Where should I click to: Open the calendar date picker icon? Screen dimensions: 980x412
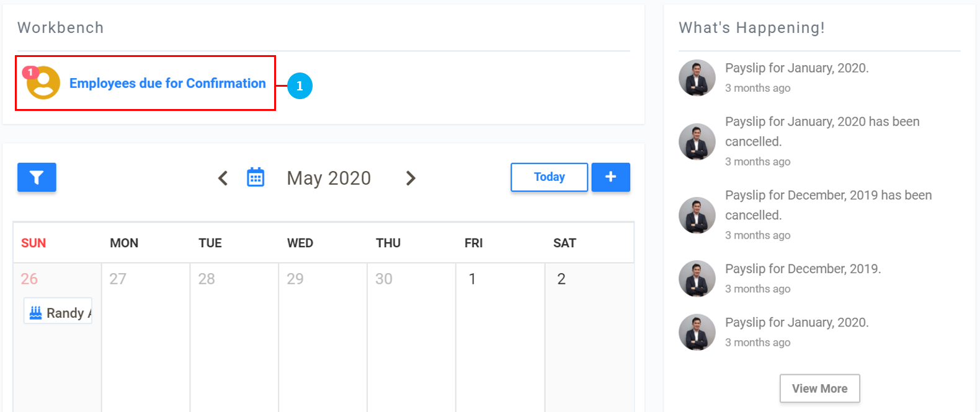[x=256, y=177]
